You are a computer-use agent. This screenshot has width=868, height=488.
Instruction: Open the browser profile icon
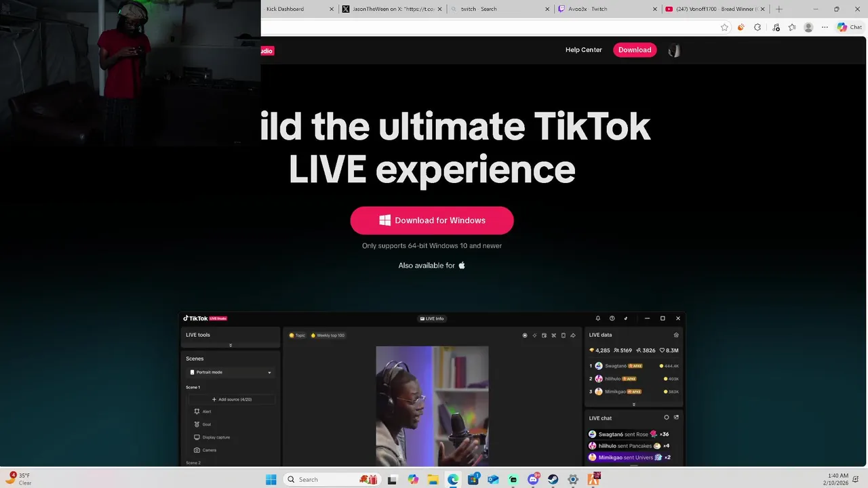[x=808, y=27]
